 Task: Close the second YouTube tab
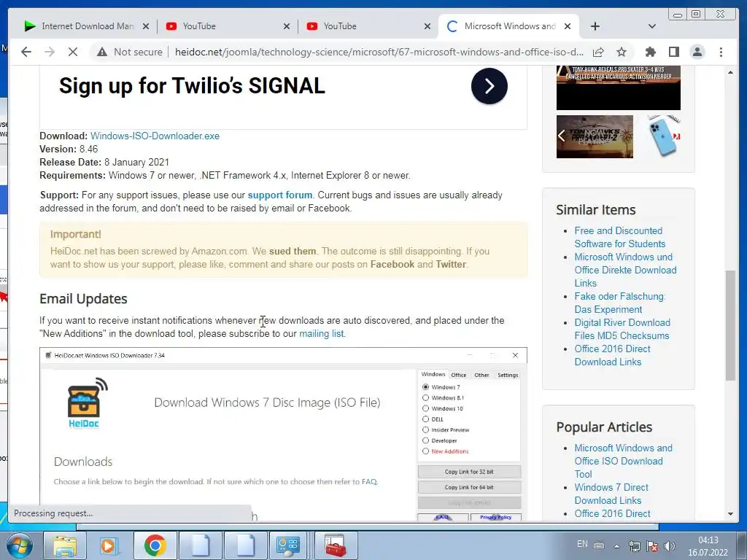(x=427, y=27)
